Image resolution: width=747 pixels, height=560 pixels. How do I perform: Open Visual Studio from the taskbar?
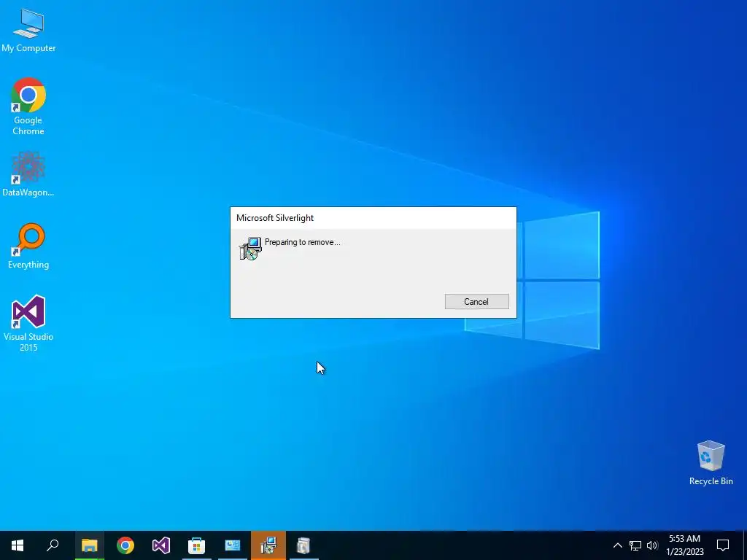[161, 545]
